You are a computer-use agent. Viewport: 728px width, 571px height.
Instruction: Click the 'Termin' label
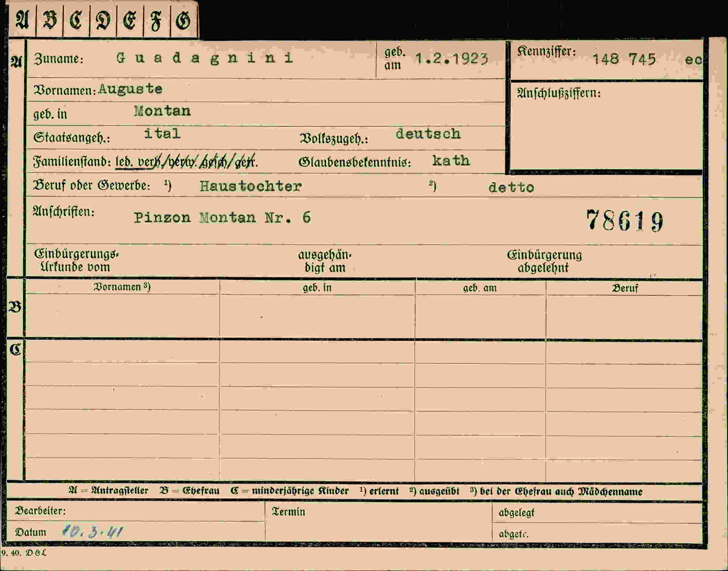coord(288,512)
